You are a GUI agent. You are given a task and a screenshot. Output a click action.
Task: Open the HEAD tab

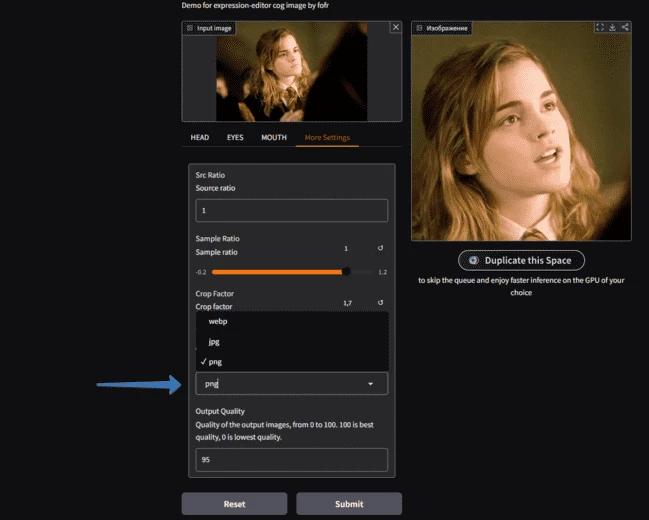pyautogui.click(x=200, y=137)
